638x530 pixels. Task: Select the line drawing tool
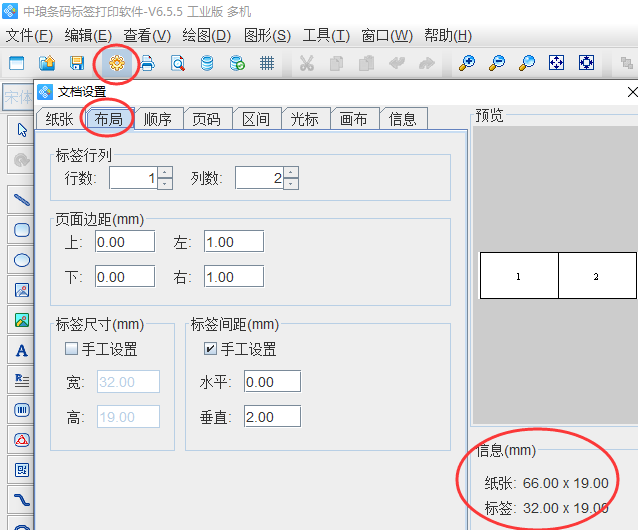point(21,198)
